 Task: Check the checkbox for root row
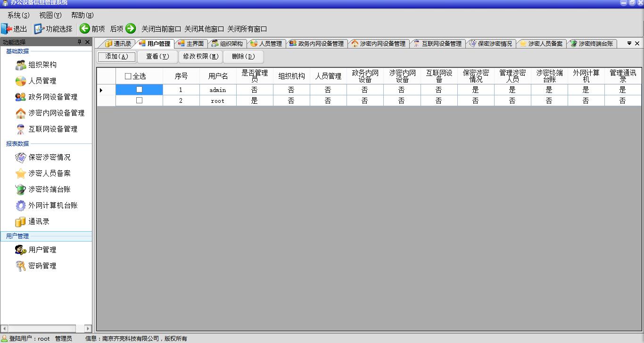[x=139, y=100]
